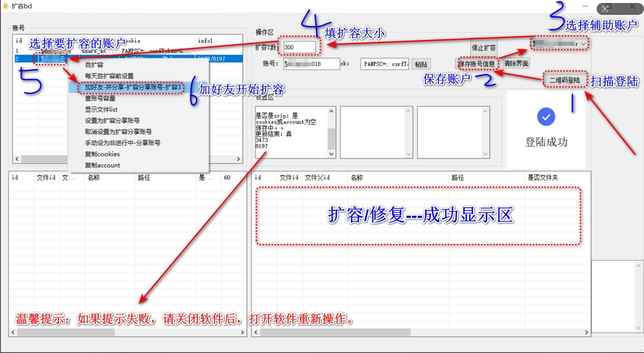Click the blue login success checkmark icon

coord(546,117)
